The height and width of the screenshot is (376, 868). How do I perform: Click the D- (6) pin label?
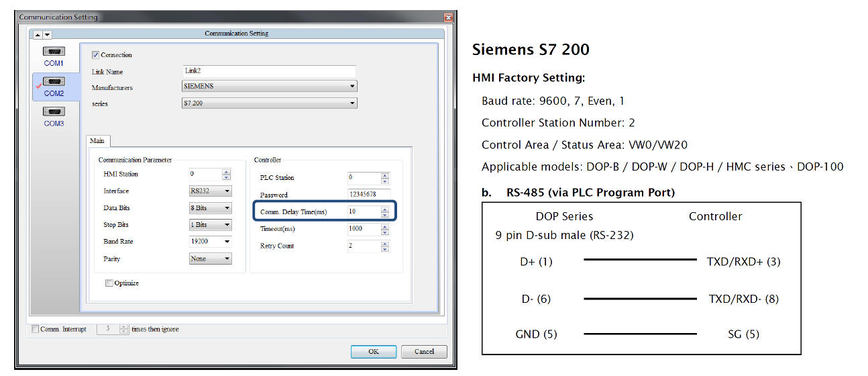coord(536,299)
